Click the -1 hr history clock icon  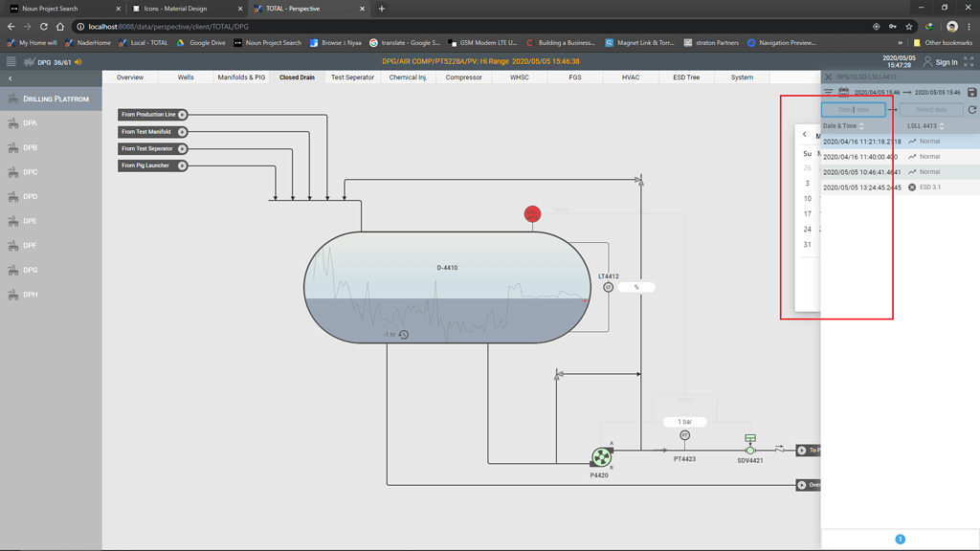[x=404, y=335]
